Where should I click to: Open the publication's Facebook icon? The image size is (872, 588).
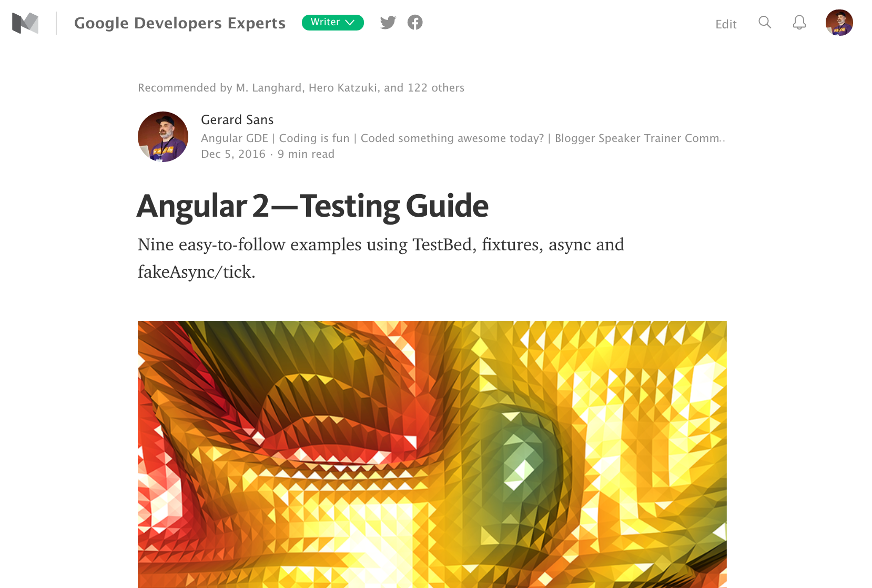[415, 22]
